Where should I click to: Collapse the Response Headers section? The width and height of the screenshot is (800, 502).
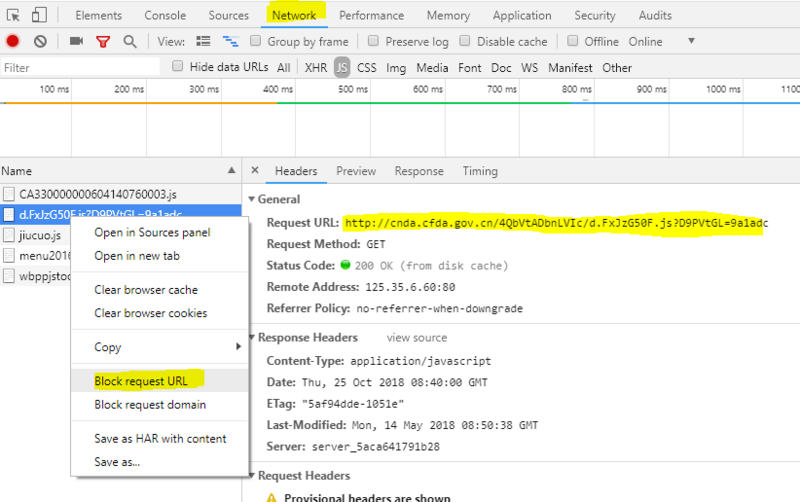pos(252,337)
